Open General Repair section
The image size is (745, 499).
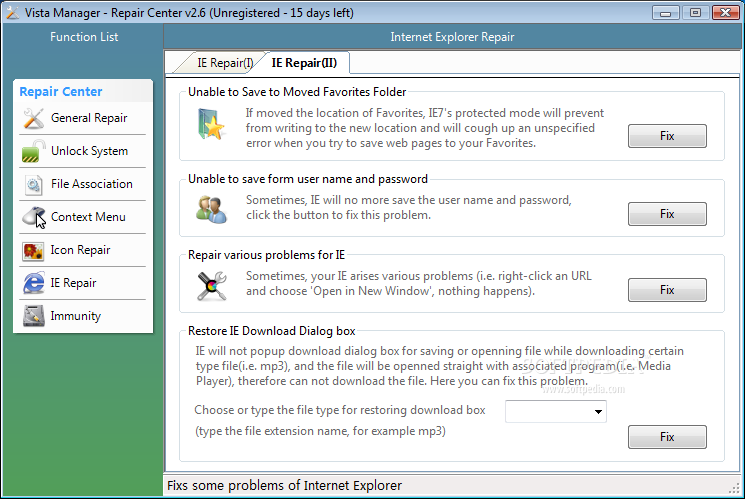click(89, 118)
